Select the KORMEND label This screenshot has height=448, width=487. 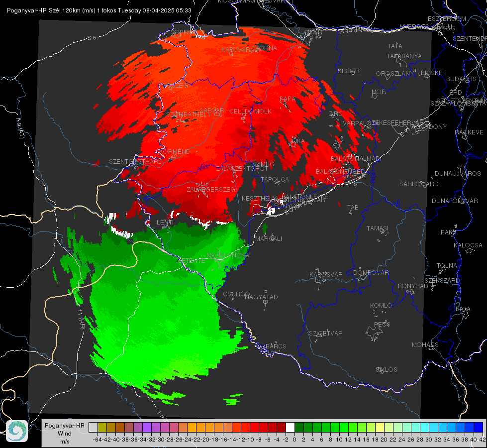[x=175, y=152]
